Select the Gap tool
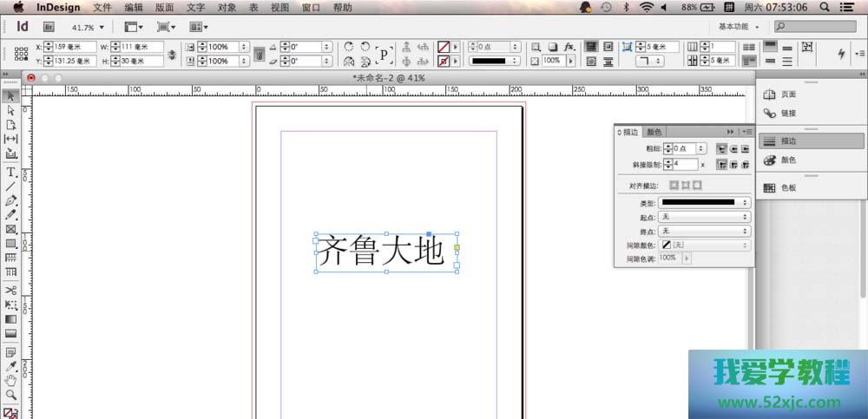This screenshot has width=868, height=419. point(11,139)
